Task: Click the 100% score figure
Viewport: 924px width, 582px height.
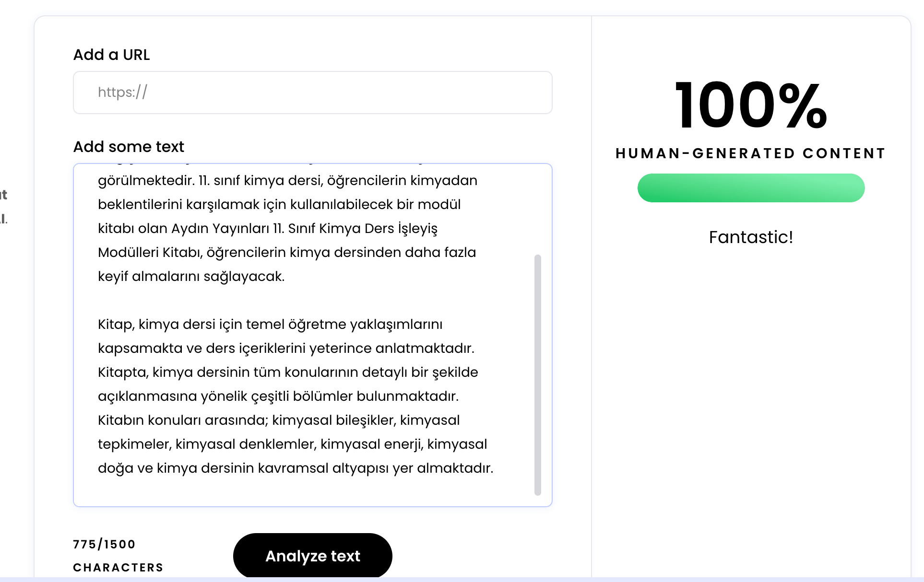Action: (x=751, y=105)
